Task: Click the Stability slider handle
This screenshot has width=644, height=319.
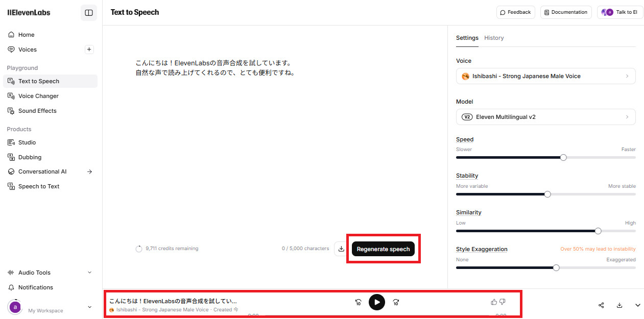Action: [x=547, y=194]
